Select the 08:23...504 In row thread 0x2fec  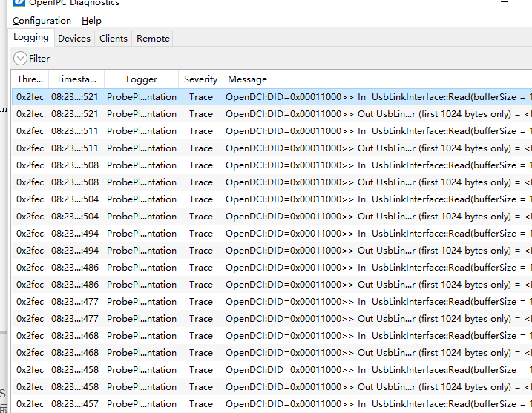(x=30, y=199)
